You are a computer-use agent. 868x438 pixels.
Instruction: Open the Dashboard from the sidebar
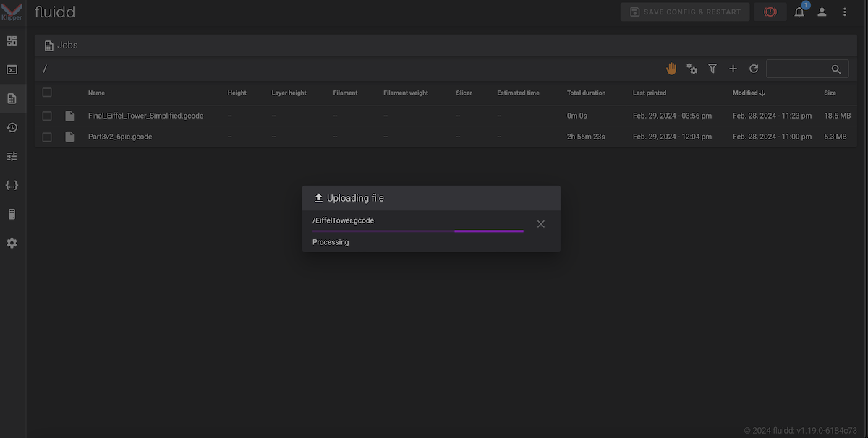(x=12, y=40)
